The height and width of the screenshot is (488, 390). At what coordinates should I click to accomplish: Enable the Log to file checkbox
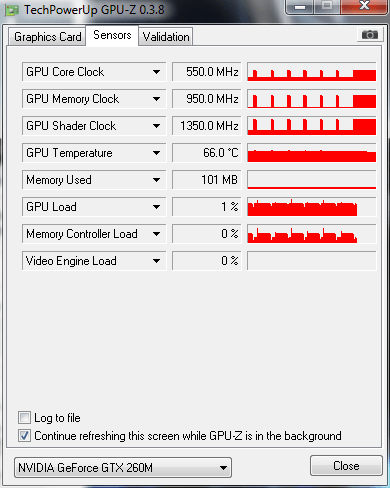pyautogui.click(x=24, y=418)
